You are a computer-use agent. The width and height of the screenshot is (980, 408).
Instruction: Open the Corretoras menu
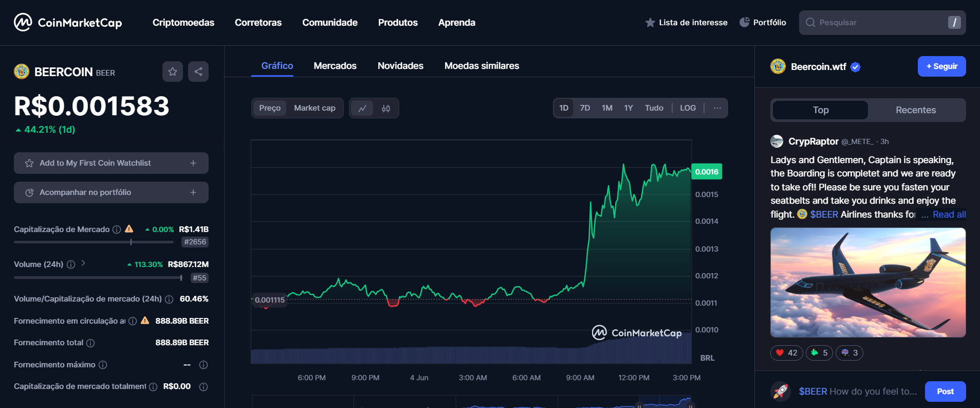point(258,23)
